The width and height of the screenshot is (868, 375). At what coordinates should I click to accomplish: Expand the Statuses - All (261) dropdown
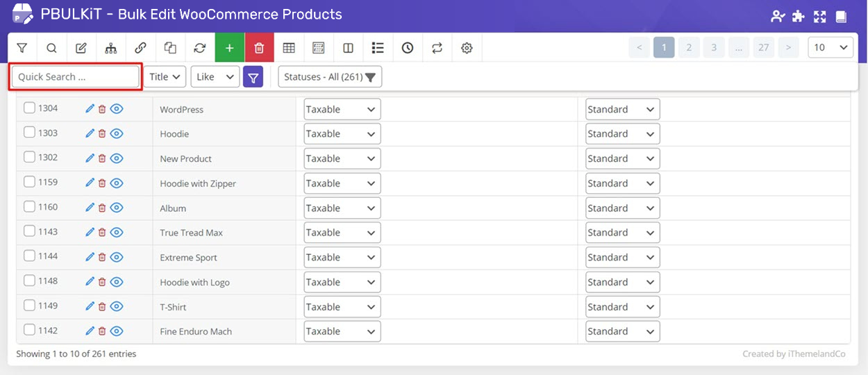[330, 76]
